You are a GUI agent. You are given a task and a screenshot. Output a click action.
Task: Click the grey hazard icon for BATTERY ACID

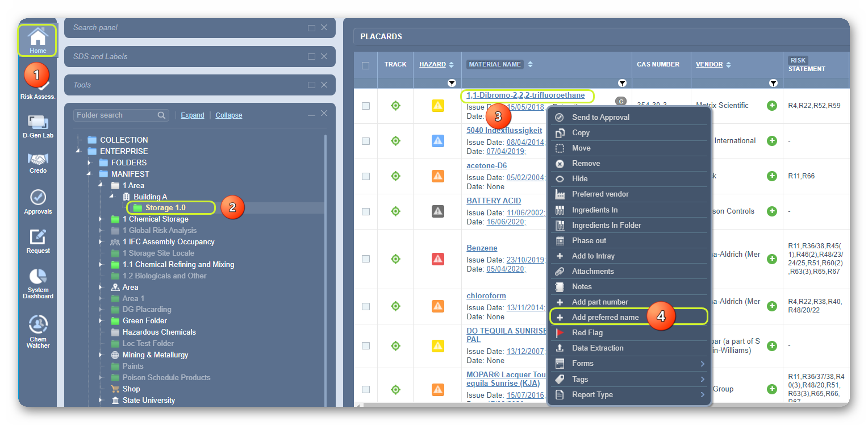click(x=437, y=211)
